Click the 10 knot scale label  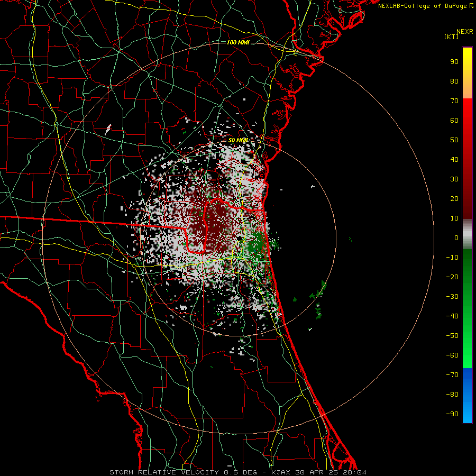pos(454,218)
